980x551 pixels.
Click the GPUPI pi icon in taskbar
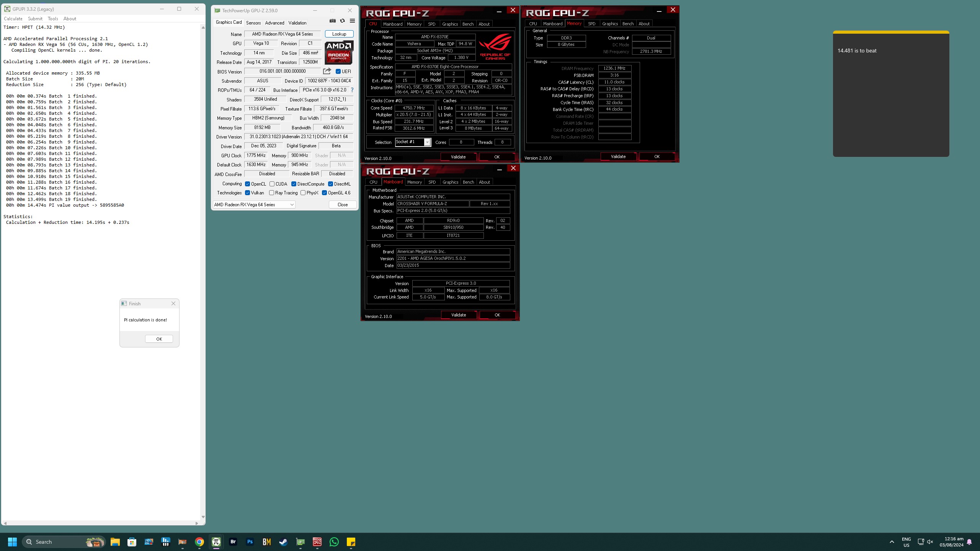coord(216,542)
